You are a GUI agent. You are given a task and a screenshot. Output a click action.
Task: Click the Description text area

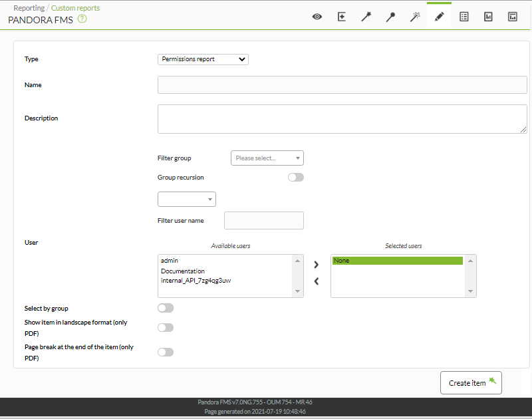[x=342, y=119]
